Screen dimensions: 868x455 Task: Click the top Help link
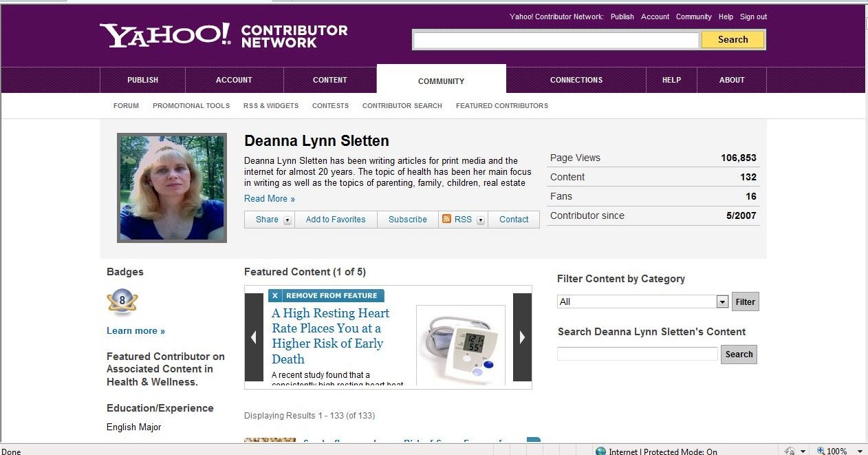726,17
